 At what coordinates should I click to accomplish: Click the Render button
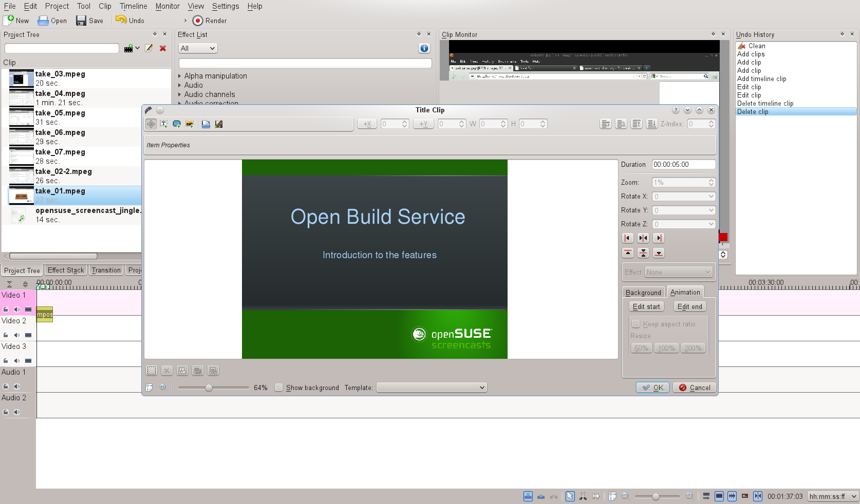click(210, 21)
